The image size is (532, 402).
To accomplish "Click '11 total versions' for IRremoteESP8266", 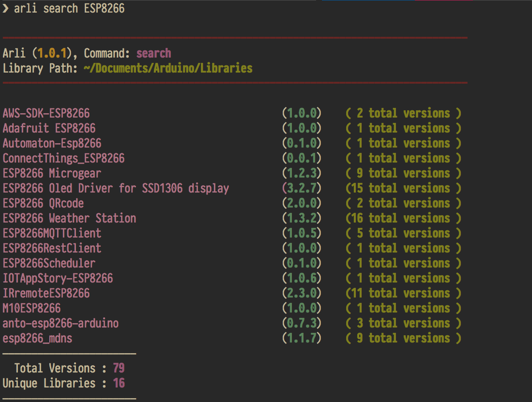I will pyautogui.click(x=403, y=293).
